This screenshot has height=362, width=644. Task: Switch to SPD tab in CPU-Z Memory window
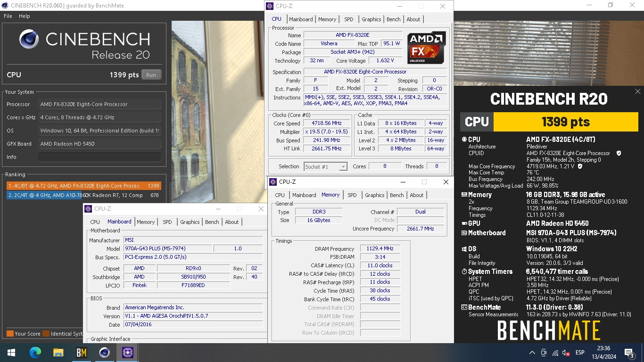(352, 195)
